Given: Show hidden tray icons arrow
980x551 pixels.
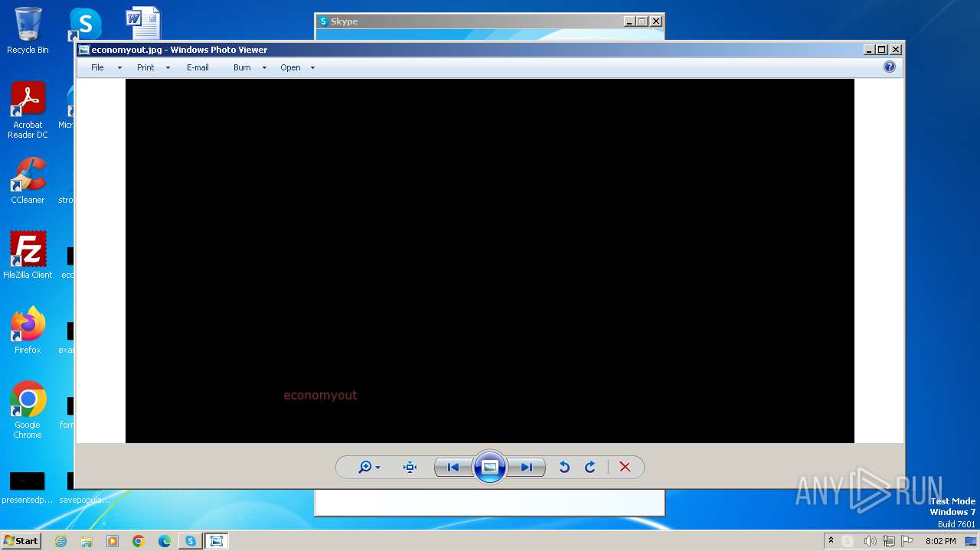Looking at the screenshot, I should [x=831, y=541].
